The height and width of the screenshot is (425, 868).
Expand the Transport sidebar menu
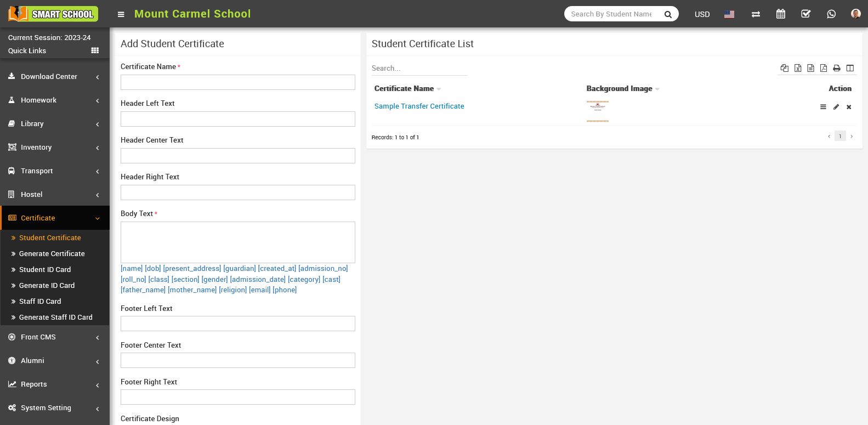tap(55, 171)
